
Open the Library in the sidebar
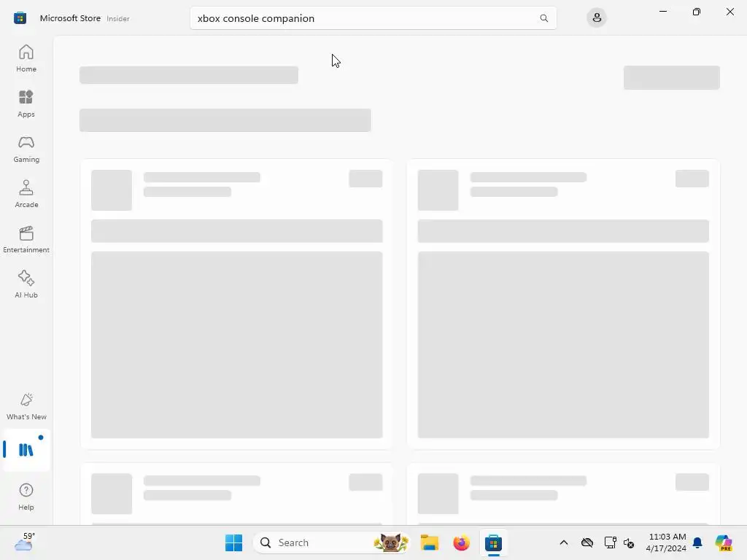[26, 450]
